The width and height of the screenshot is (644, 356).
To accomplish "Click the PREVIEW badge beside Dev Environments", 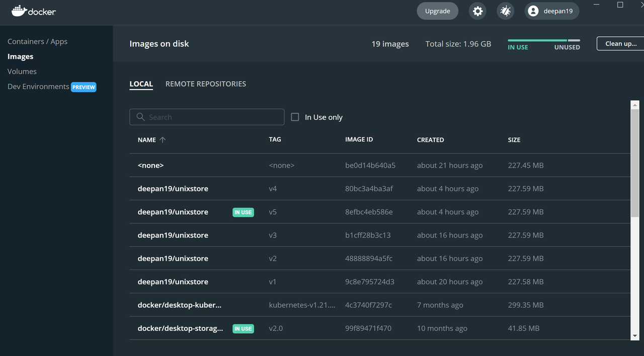I will click(x=84, y=87).
